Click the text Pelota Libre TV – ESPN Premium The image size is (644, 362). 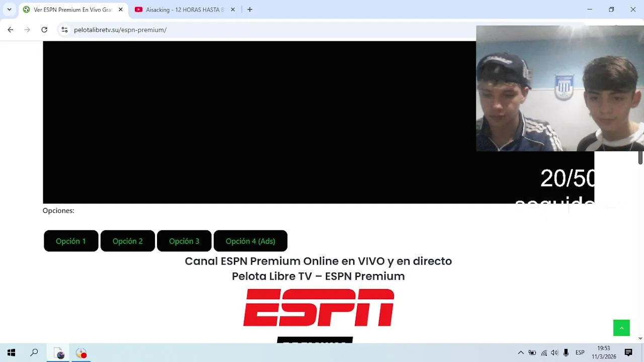click(318, 277)
